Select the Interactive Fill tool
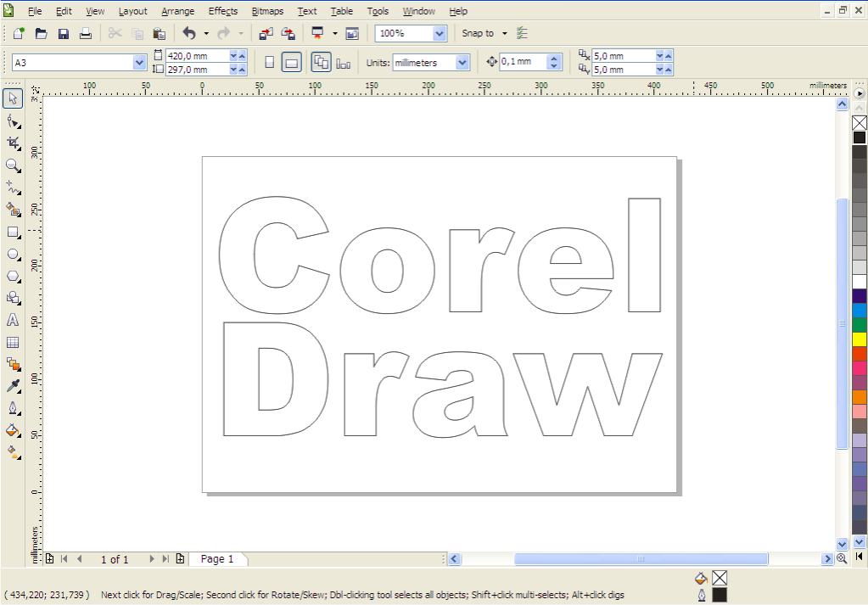Image resolution: width=868 pixels, height=605 pixels. click(13, 453)
